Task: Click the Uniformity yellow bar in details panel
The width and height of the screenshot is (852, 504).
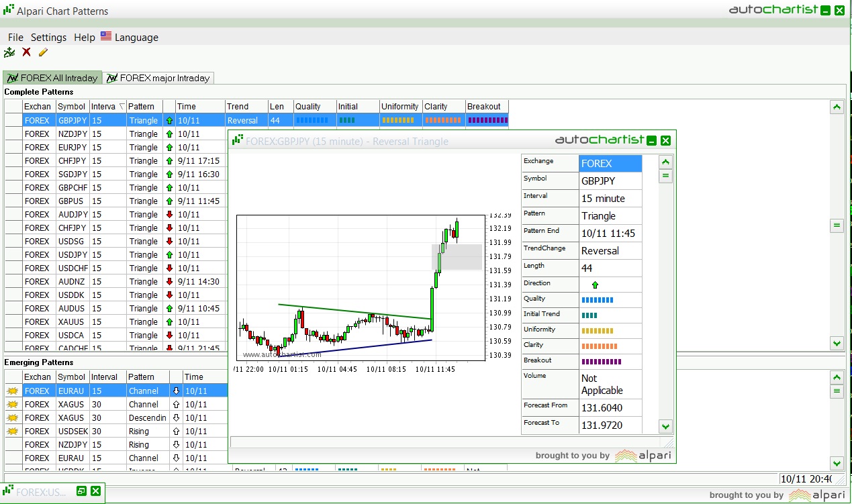Action: 597,331
